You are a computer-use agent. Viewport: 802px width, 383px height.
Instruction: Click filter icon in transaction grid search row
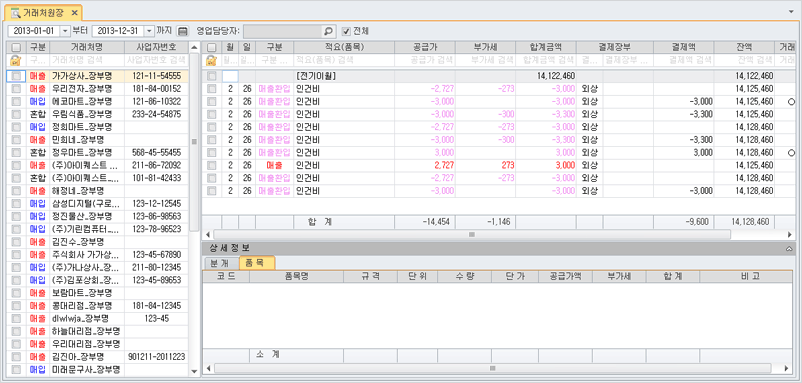click(x=212, y=60)
